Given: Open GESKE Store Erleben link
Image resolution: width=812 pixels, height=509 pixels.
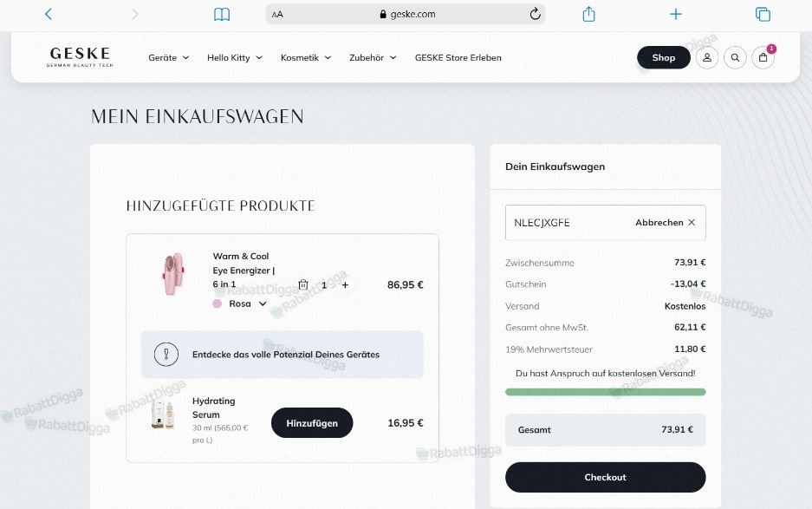Looking at the screenshot, I should (458, 58).
